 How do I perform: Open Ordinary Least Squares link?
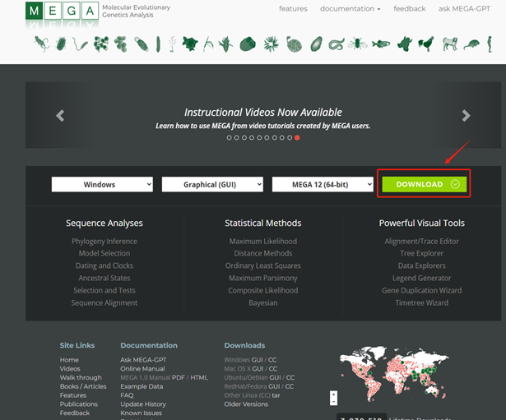[263, 265]
